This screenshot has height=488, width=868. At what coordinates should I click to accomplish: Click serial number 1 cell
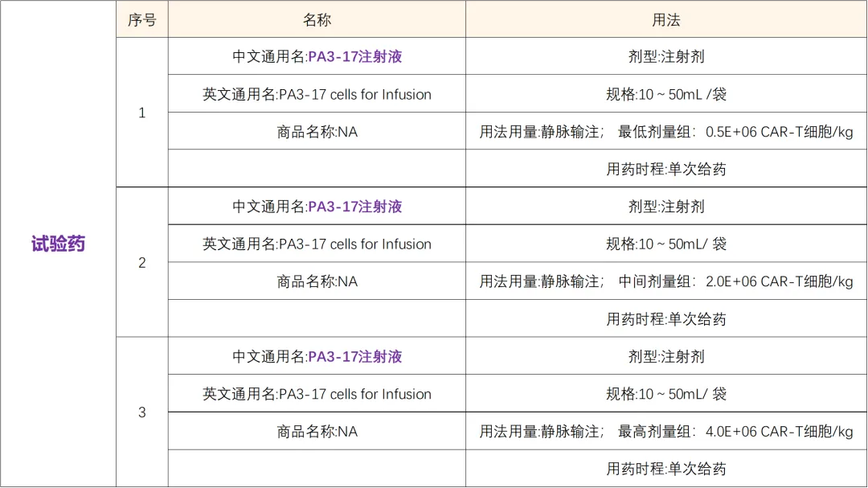coord(142,113)
